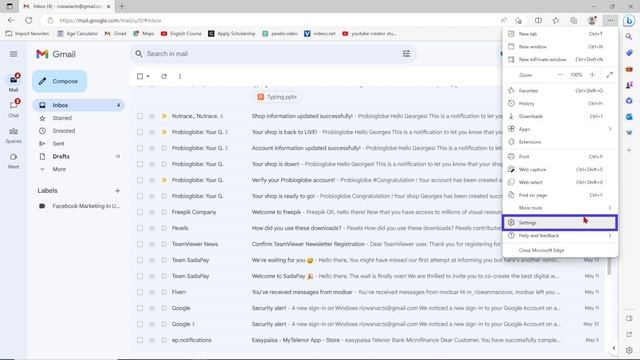Tick the checkbox for We're waiting for you email
This screenshot has height=360, width=640.
[x=140, y=260]
